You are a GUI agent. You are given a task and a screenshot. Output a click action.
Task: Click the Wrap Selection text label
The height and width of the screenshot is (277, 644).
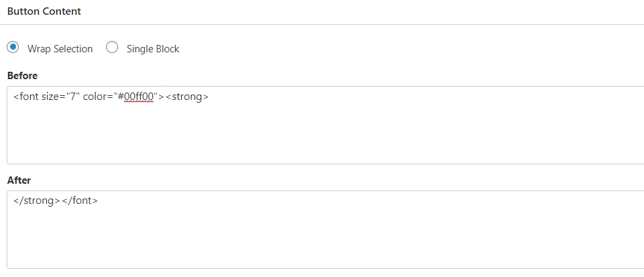pyautogui.click(x=60, y=49)
